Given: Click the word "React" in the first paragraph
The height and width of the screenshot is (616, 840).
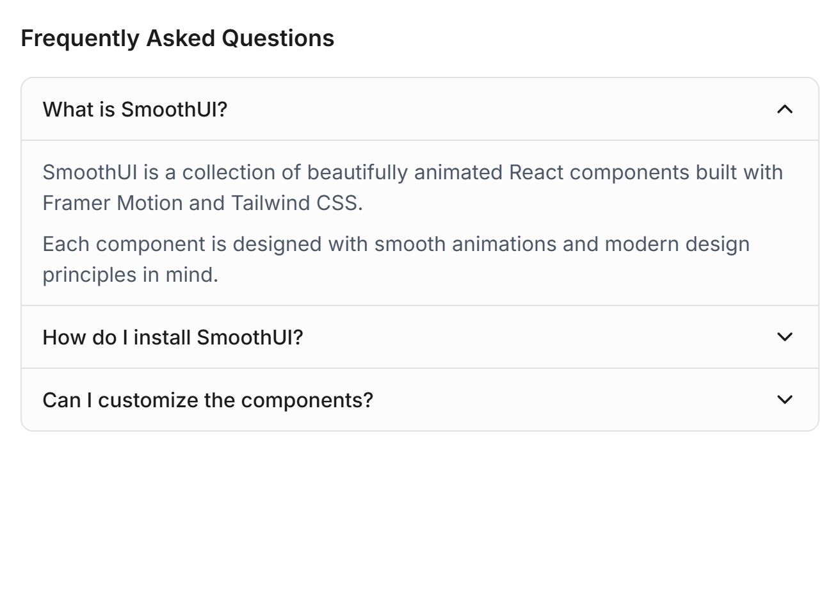Looking at the screenshot, I should coord(536,172).
